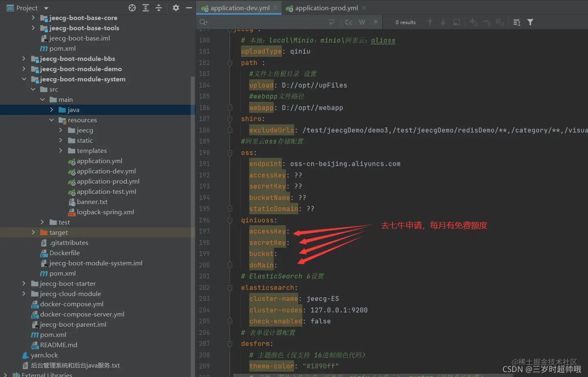Screen dimensions: 588x377
Task: Open the Project view dropdown
Action: (x=46, y=8)
